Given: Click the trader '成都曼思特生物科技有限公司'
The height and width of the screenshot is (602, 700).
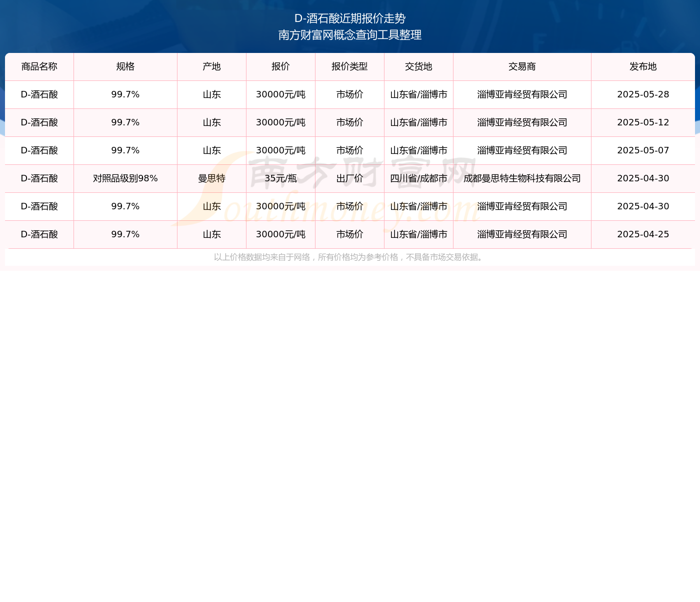Looking at the screenshot, I should click(522, 178).
